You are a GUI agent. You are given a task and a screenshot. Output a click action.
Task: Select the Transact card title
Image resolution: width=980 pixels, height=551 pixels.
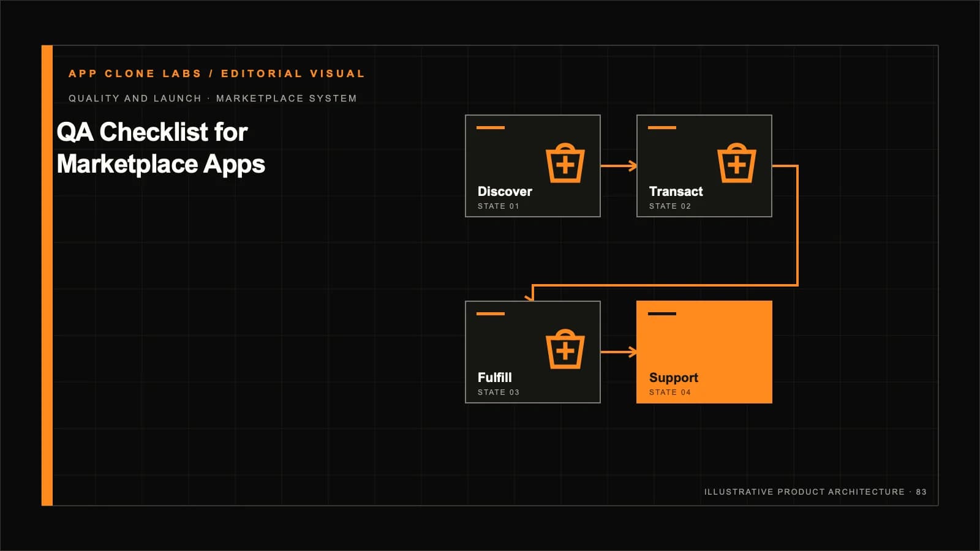[676, 192]
